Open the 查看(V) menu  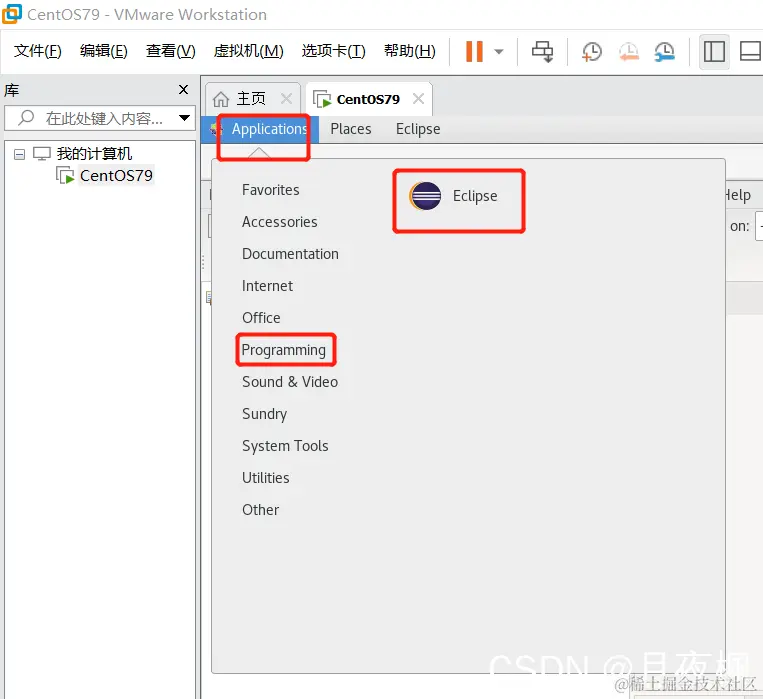pos(170,51)
